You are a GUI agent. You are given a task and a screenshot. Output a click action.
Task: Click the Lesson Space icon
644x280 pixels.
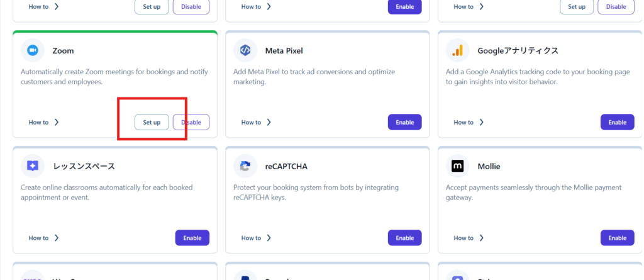click(x=33, y=166)
